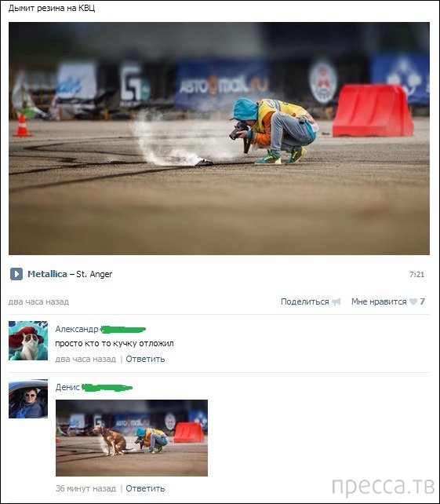Open Александр's grumpy cat avatar
This screenshot has height=504, width=440.
[28, 341]
